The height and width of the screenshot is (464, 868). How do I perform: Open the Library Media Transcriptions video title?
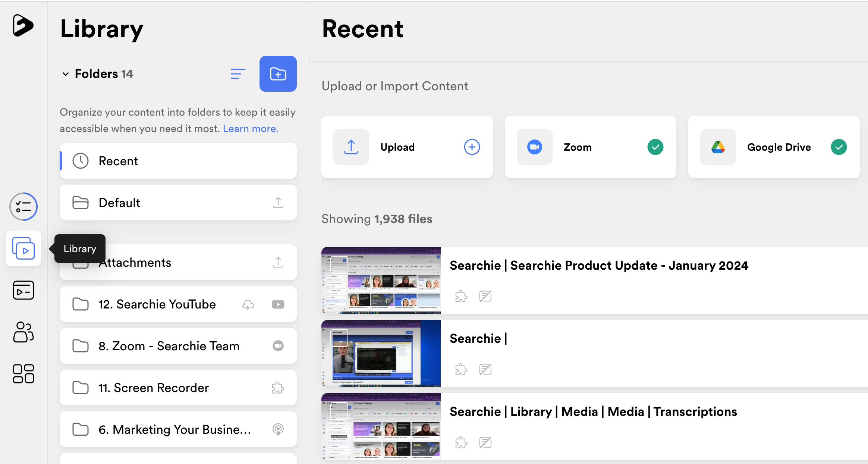[593, 411]
